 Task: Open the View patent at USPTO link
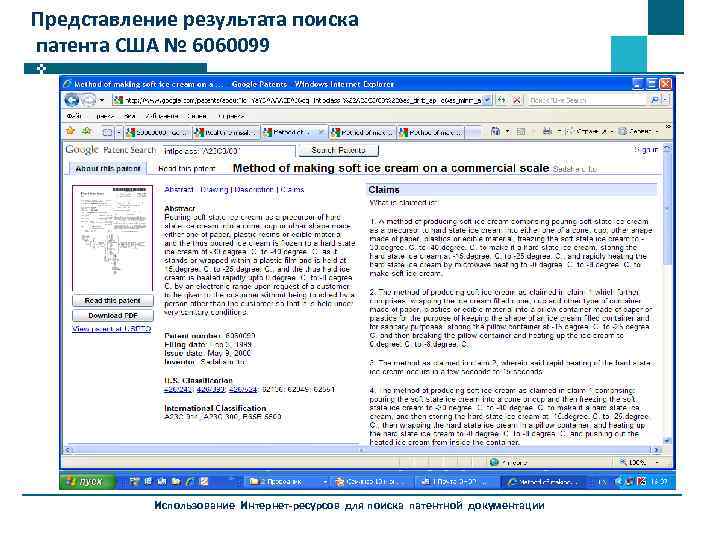pos(112,329)
